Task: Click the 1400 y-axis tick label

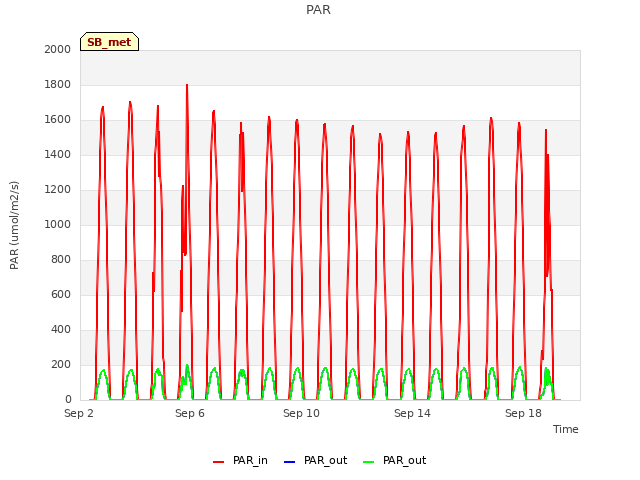Action: coord(58,154)
